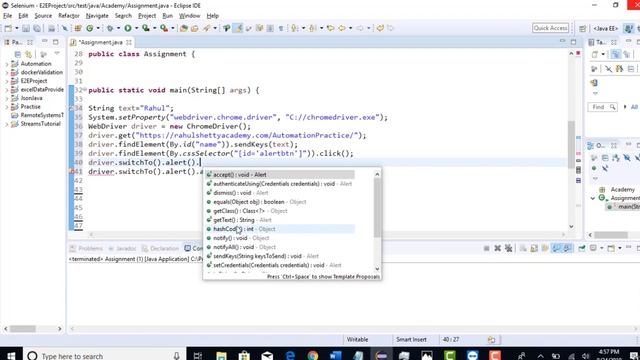Expand the Automation project node
This screenshot has height=360, width=640.
click(x=7, y=64)
